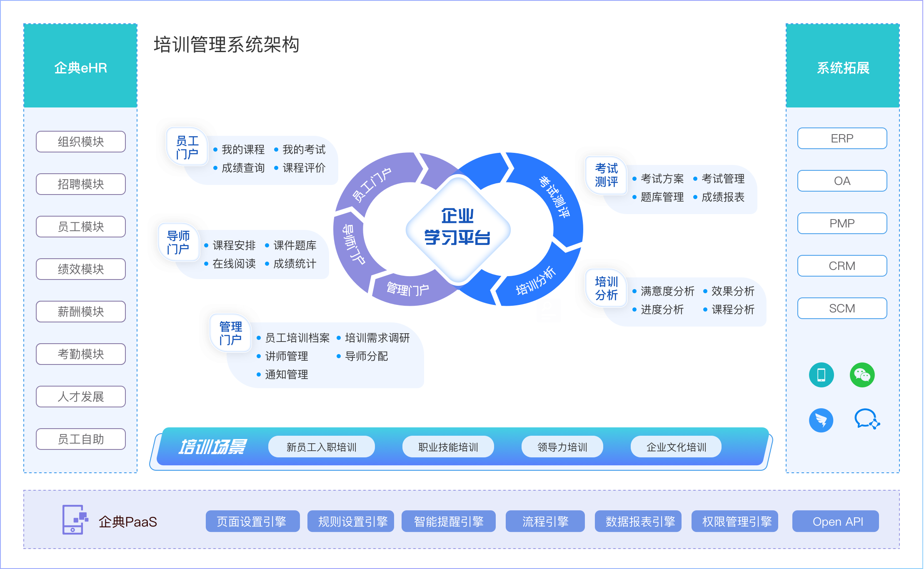Click the 企业学习平台 center diamond

(458, 230)
